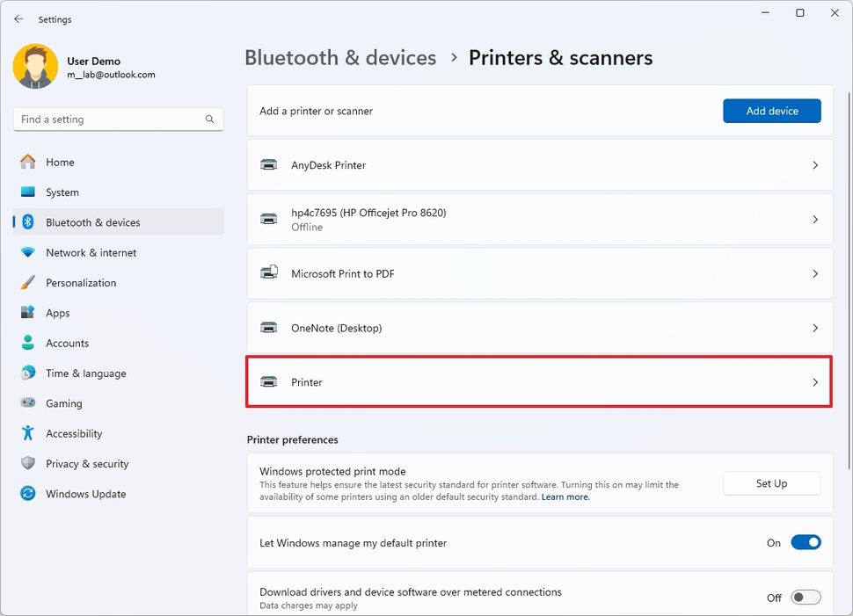Click the Network & internet globe icon

click(31, 252)
